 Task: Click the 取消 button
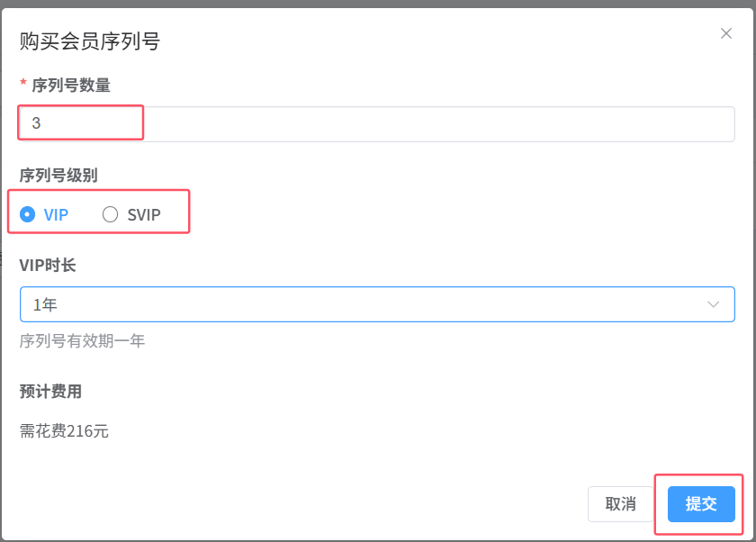click(620, 504)
